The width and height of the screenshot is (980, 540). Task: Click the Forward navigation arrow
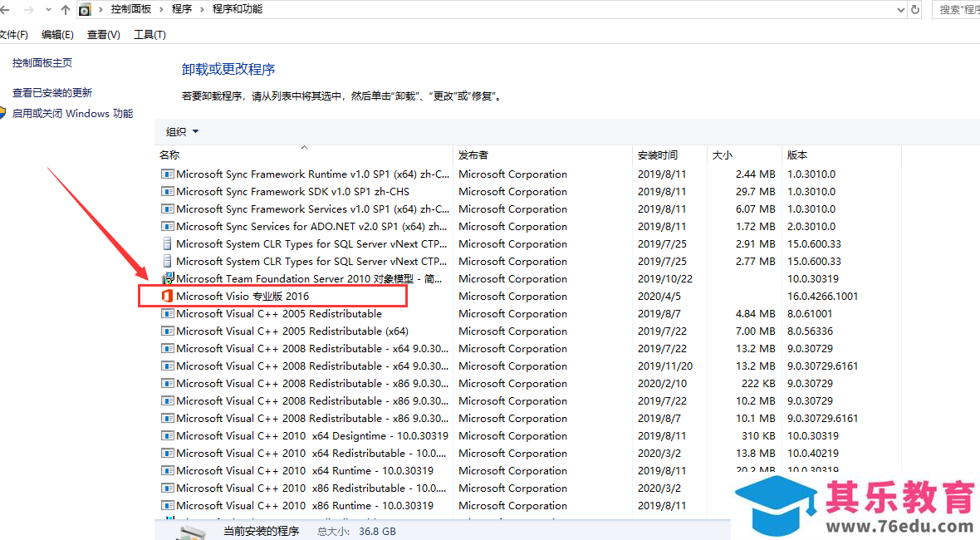pyautogui.click(x=29, y=10)
